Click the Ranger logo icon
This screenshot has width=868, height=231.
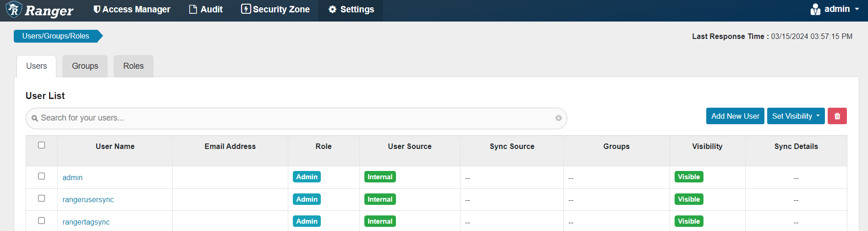coord(14,10)
